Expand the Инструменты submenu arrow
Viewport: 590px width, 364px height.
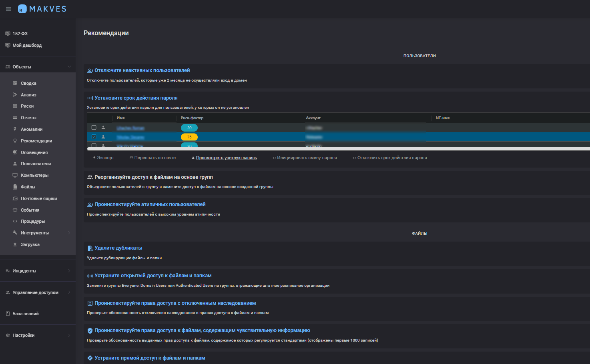69,233
